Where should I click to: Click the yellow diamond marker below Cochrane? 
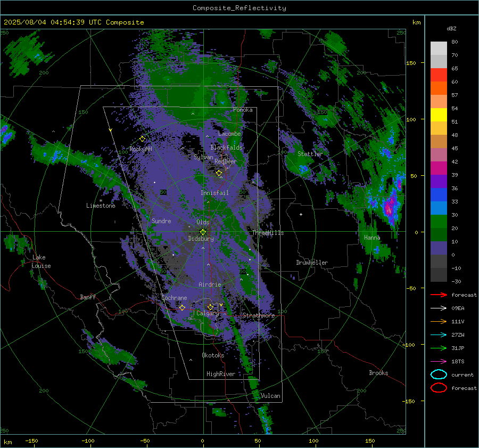click(183, 307)
